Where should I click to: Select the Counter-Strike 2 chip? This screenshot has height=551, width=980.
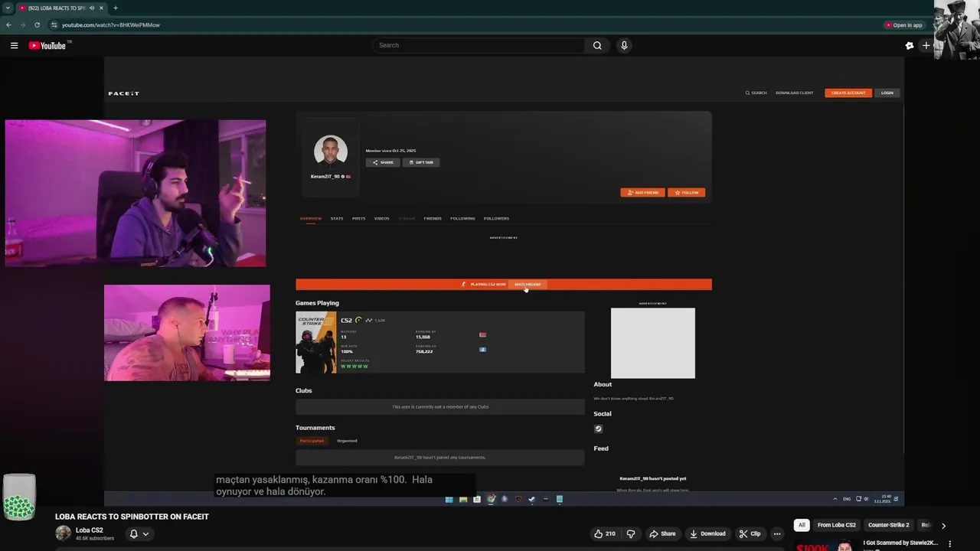click(888, 525)
